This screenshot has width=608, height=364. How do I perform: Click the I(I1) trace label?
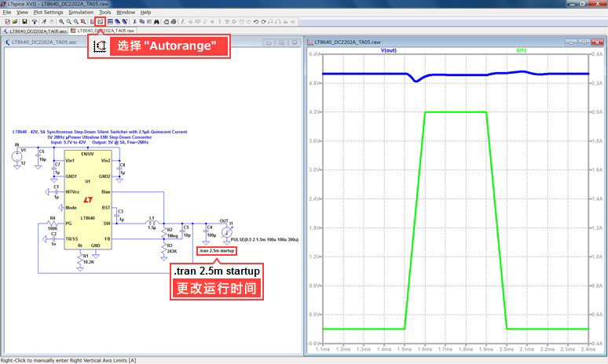pos(521,49)
